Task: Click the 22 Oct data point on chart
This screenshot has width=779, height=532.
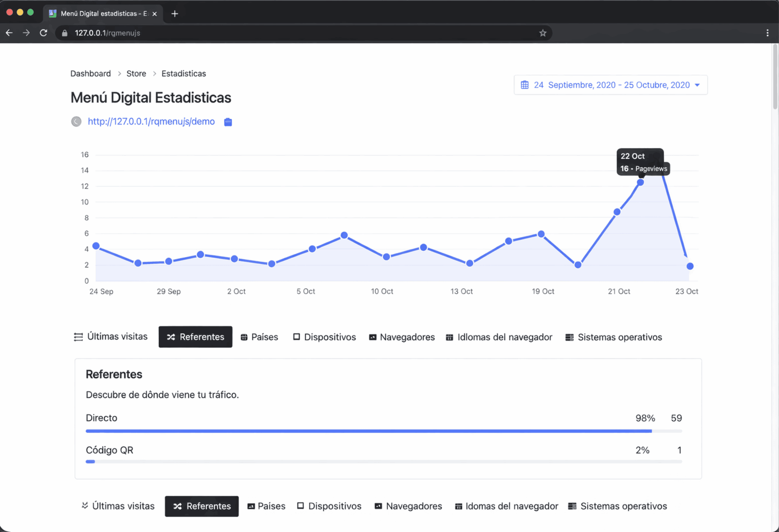Action: 640,182
